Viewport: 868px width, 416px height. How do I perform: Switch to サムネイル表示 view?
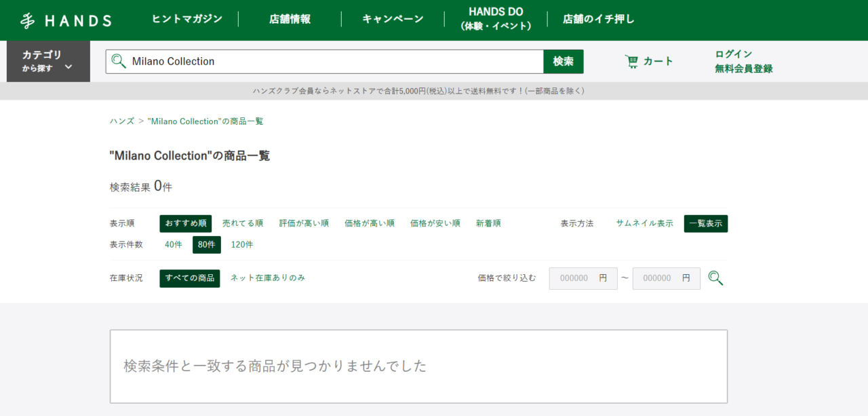pos(645,223)
